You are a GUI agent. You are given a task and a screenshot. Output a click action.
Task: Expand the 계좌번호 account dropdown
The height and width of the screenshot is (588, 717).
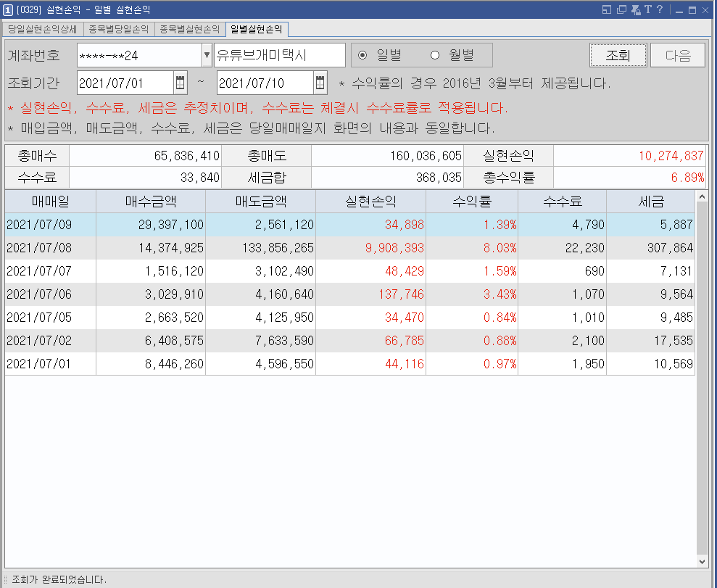coord(207,55)
